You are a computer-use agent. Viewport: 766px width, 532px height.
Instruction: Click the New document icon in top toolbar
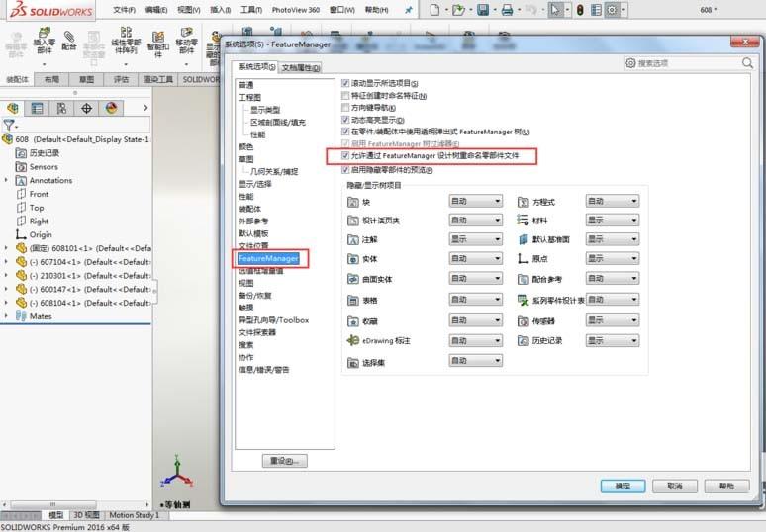point(434,10)
